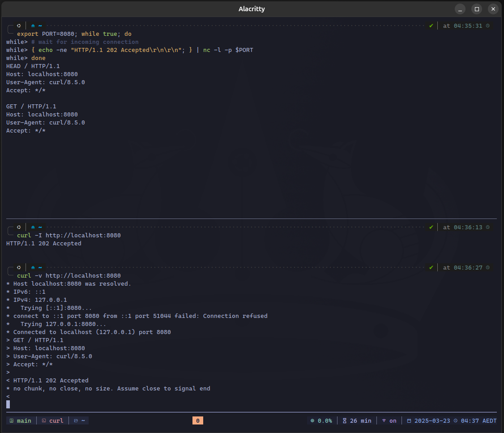Maximize the Alacritty window
504x433 pixels.
coord(477,9)
